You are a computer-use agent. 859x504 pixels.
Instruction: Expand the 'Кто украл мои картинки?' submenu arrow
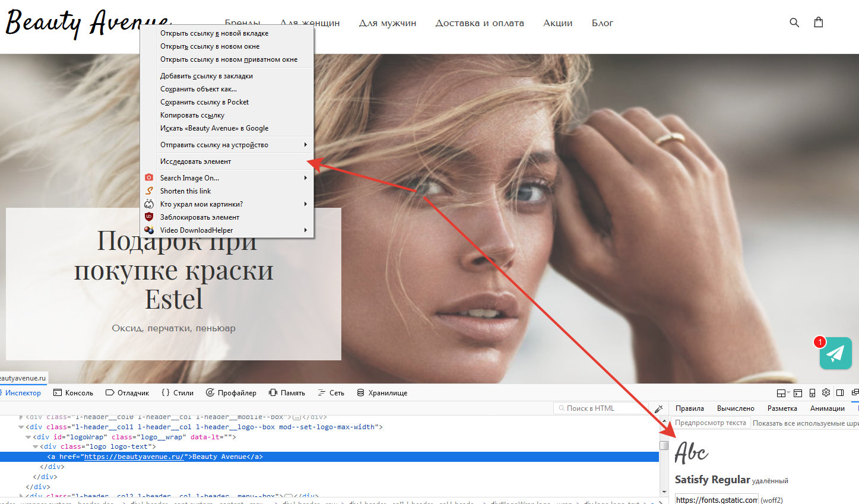[x=306, y=204]
